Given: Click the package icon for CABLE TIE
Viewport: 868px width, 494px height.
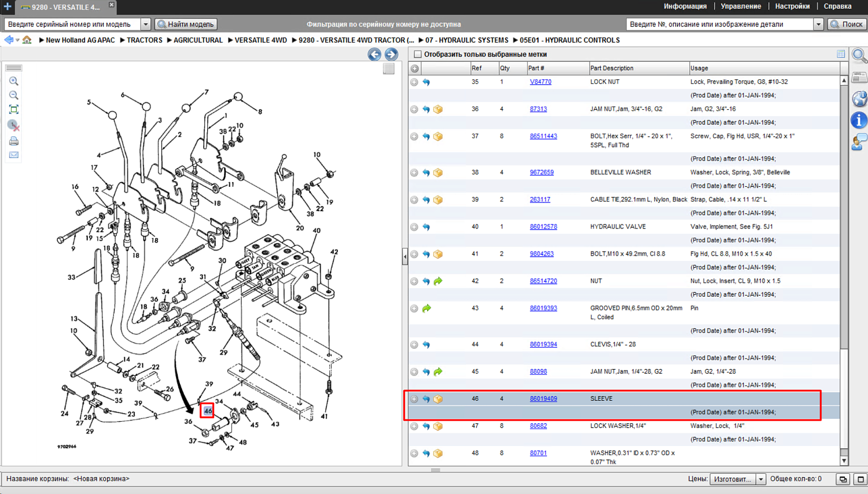Looking at the screenshot, I should click(x=438, y=200).
